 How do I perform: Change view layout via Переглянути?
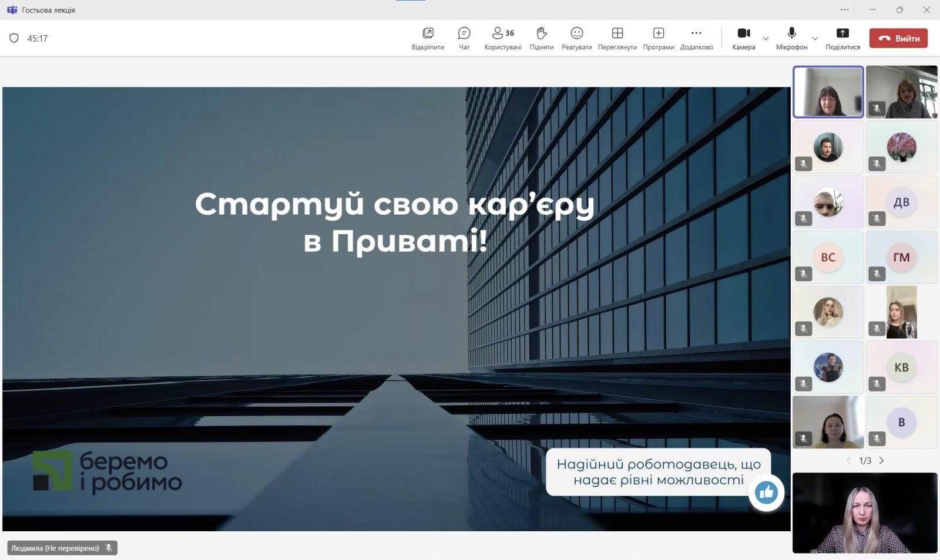click(x=617, y=38)
